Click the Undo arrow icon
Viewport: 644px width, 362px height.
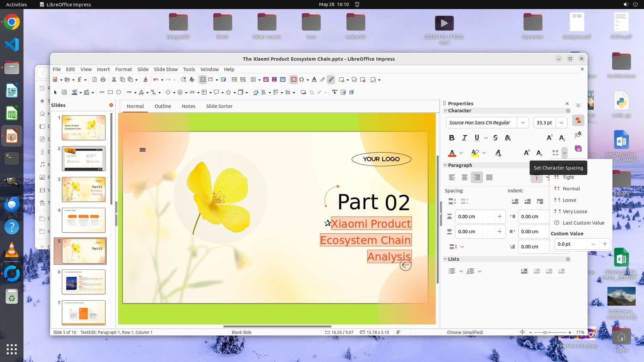click(x=156, y=80)
